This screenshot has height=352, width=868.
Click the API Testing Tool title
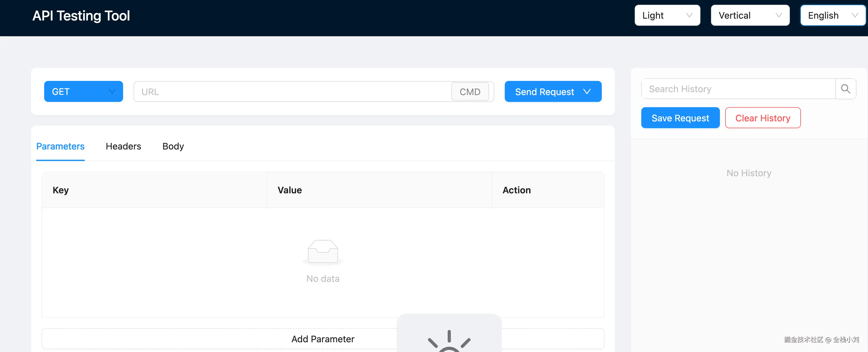tap(81, 16)
